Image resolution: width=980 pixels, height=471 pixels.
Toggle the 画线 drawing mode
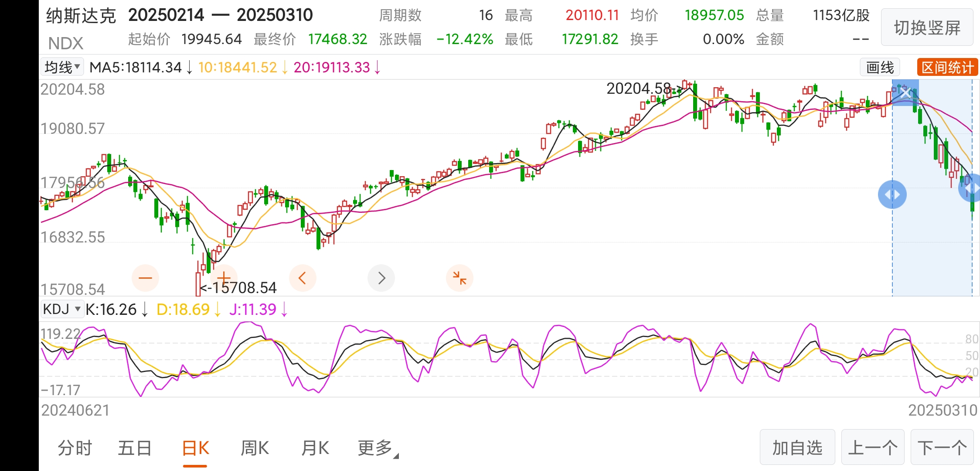pos(880,68)
